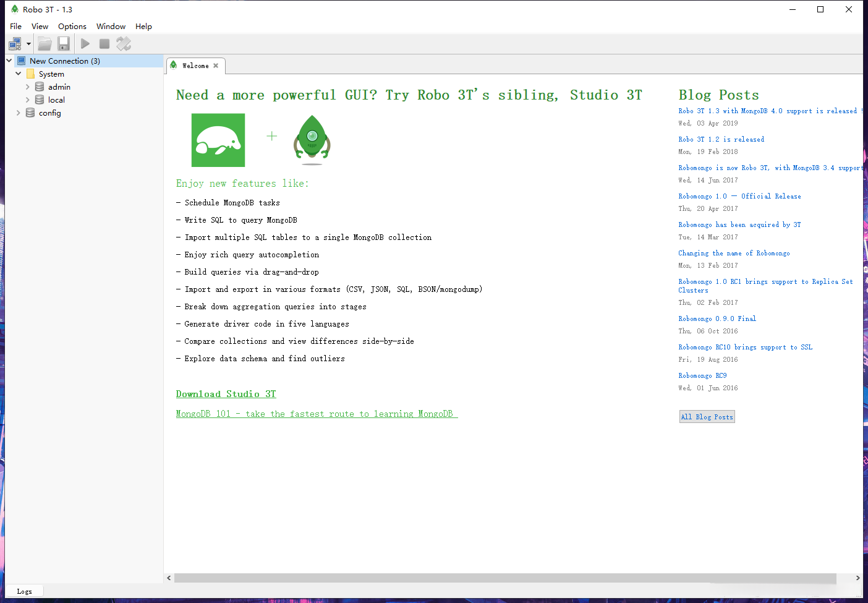Viewport: 868px width, 603px height.
Task: Click the Execute play button
Action: (x=85, y=44)
